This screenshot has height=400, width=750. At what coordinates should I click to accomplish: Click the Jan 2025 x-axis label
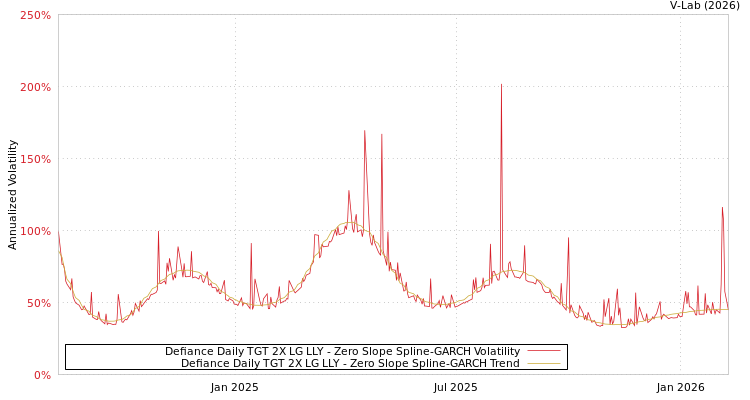pos(234,387)
